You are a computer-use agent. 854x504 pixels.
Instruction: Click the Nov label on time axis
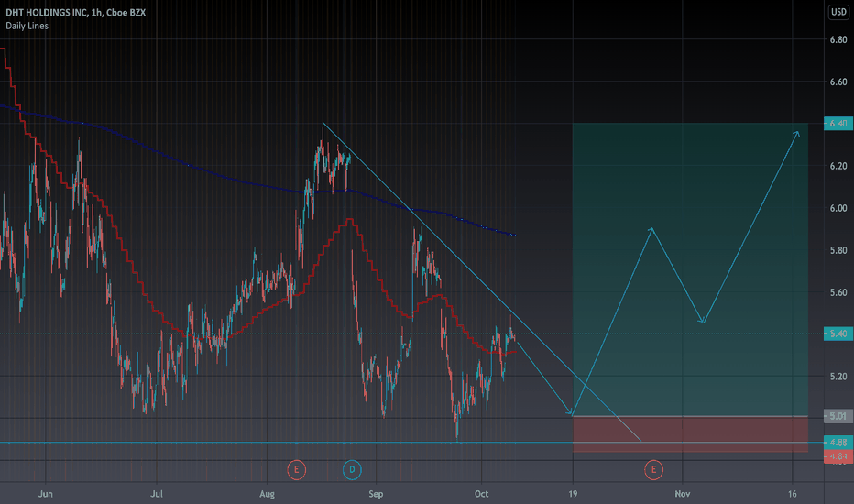tap(683, 494)
